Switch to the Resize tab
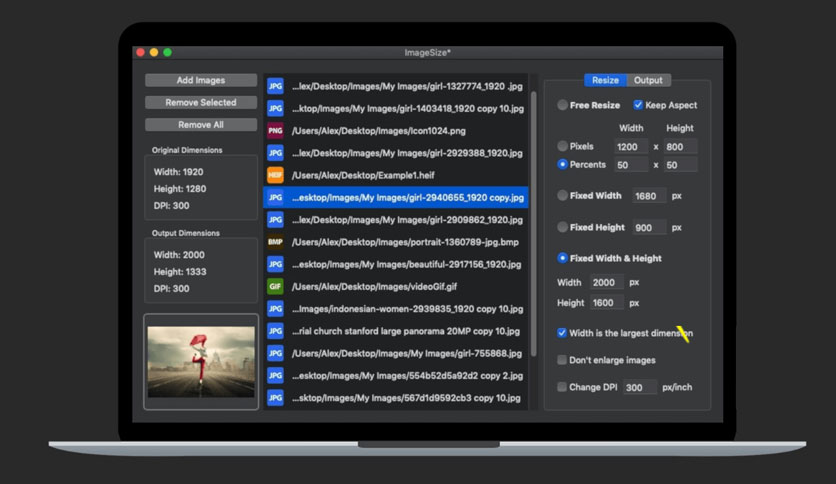This screenshot has height=484, width=836. 605,80
